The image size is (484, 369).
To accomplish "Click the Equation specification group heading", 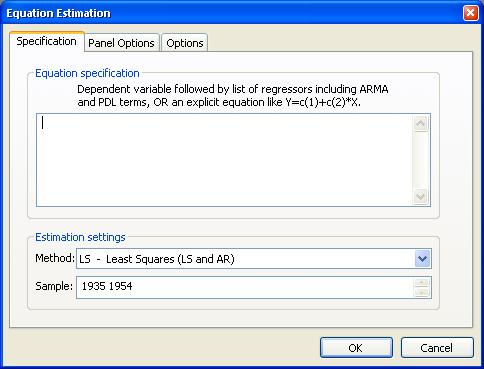I will tap(87, 73).
